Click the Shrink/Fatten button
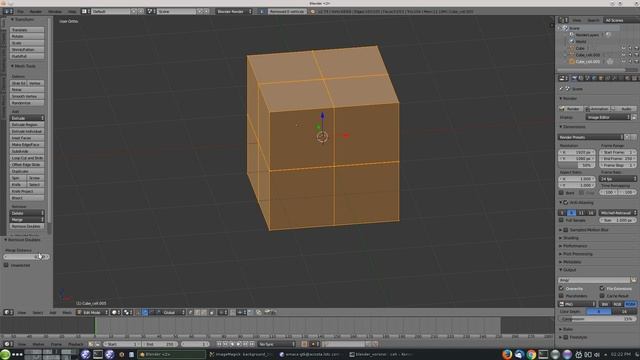Image resolution: width=640 pixels, height=360 pixels. point(27,49)
